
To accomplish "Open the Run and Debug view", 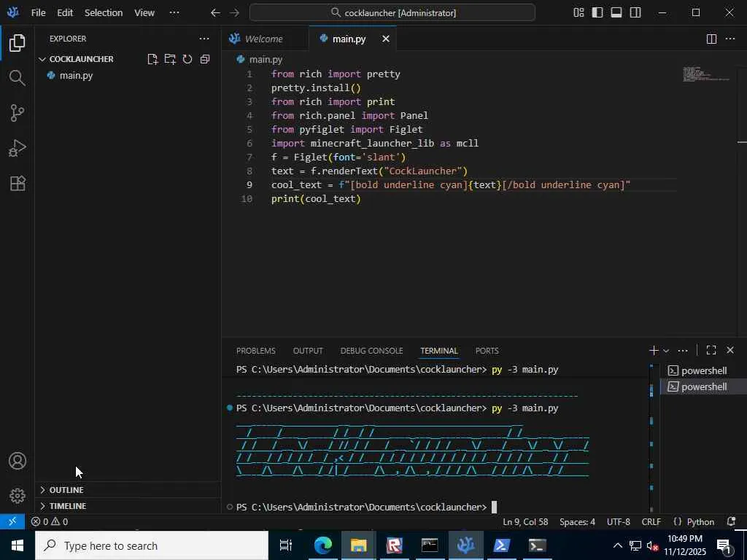I will (18, 148).
